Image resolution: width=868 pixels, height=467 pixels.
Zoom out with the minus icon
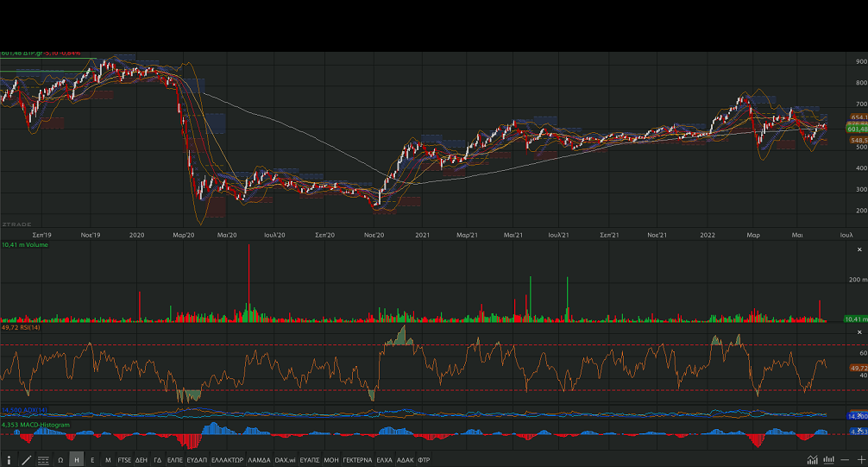[845, 460]
